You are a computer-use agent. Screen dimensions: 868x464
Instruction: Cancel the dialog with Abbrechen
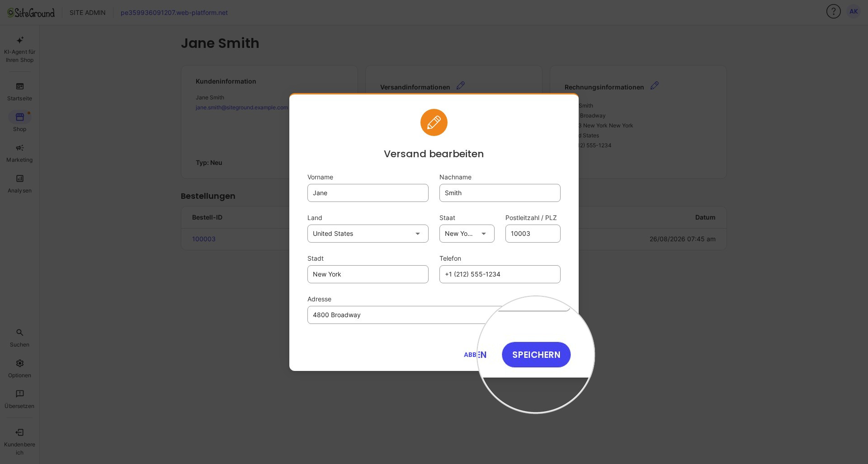coord(475,355)
